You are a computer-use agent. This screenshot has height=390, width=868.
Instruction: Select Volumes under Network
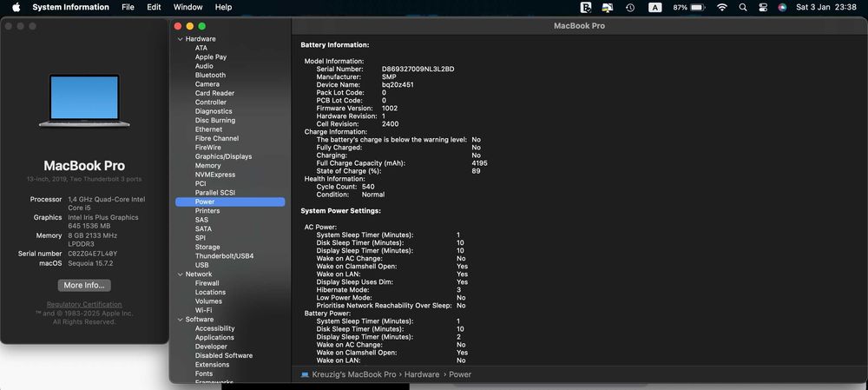pyautogui.click(x=208, y=301)
